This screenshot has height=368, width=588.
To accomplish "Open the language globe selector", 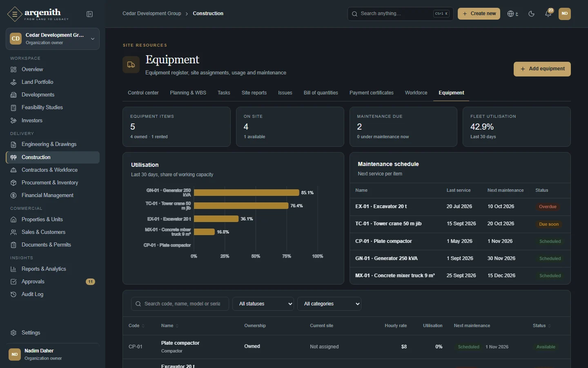I will tap(512, 14).
